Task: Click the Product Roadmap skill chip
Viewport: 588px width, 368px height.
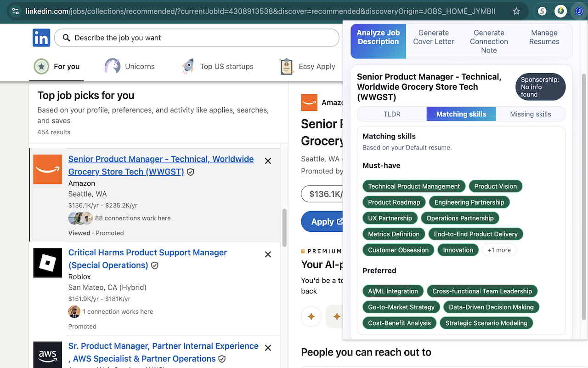Action: click(394, 202)
